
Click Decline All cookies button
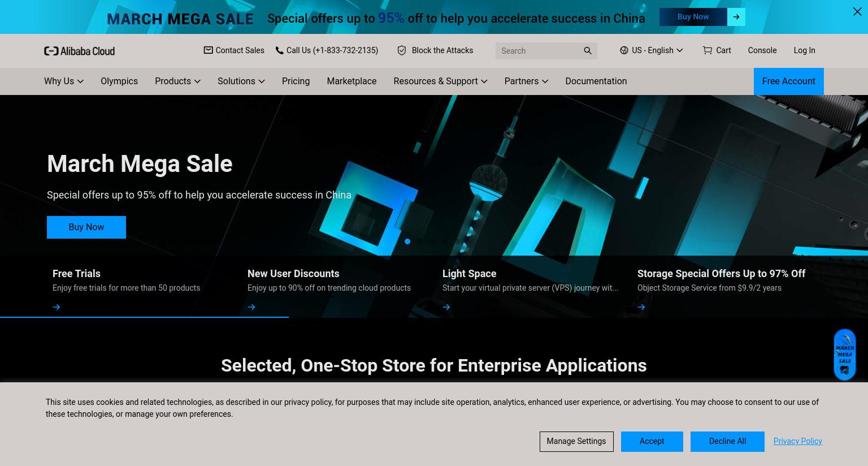pyautogui.click(x=727, y=442)
